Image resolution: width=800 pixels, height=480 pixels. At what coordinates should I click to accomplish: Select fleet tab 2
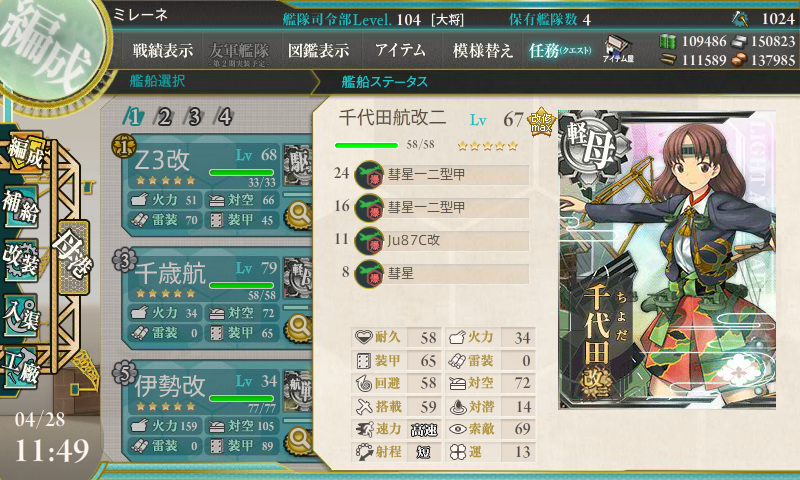pyautogui.click(x=164, y=117)
